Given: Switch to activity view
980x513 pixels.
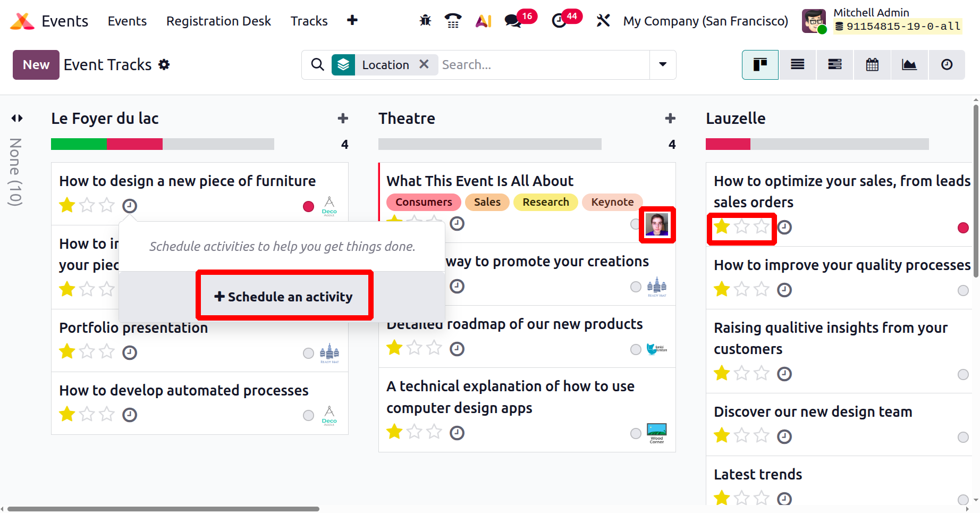Looking at the screenshot, I should coord(947,65).
